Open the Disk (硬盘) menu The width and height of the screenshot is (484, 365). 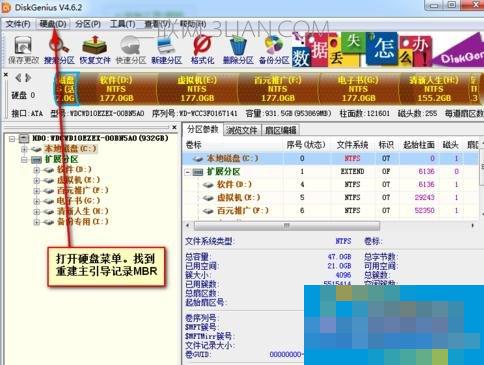click(53, 24)
